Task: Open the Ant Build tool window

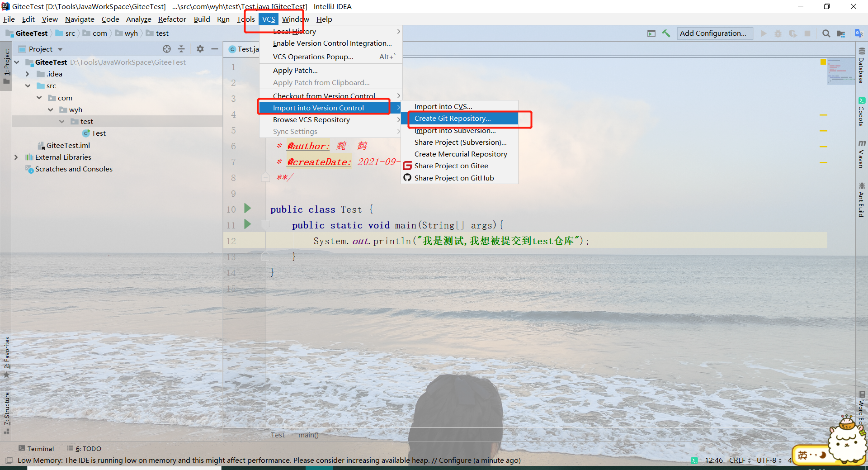Action: pos(862,199)
